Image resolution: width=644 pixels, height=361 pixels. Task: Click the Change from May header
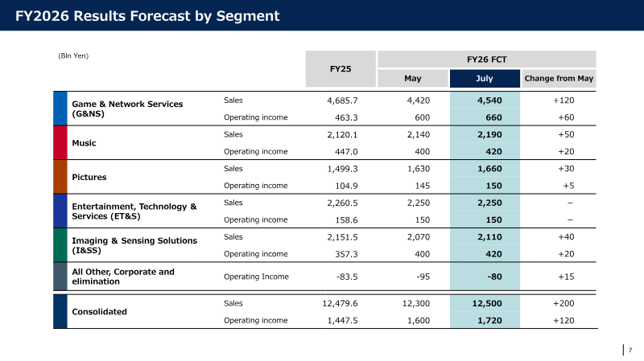click(x=559, y=78)
